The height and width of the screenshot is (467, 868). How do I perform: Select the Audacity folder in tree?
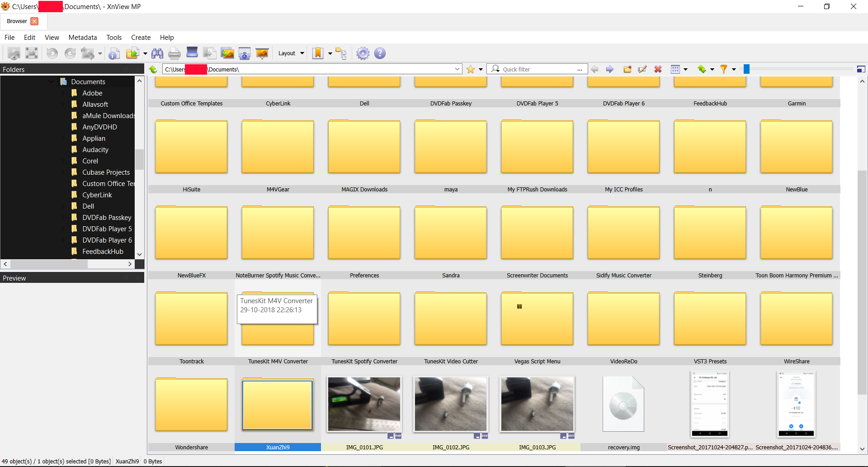[x=95, y=150]
